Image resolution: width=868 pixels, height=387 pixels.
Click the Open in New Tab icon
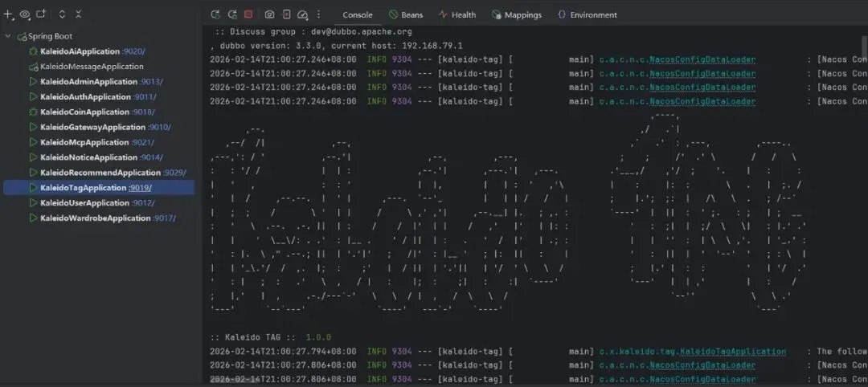41,14
